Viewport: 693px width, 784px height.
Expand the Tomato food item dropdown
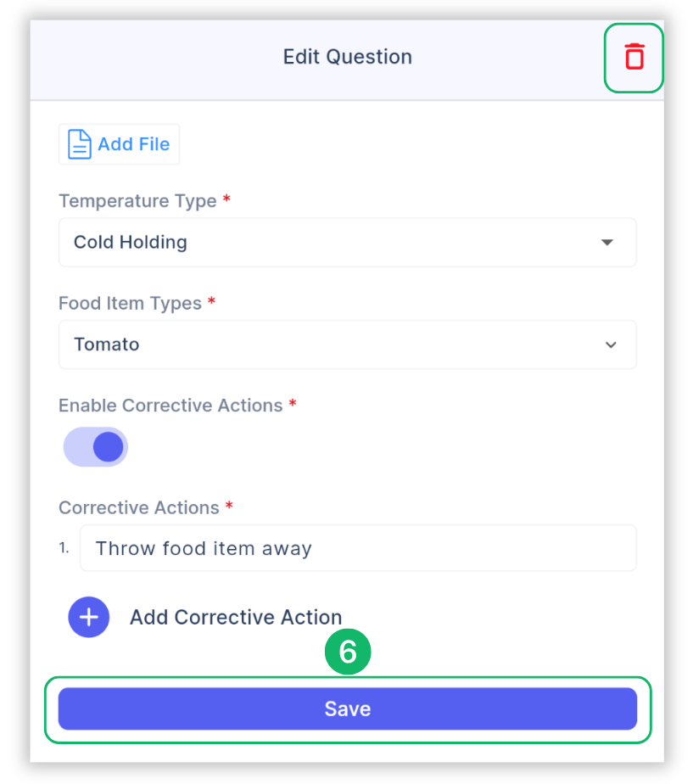pyautogui.click(x=348, y=345)
